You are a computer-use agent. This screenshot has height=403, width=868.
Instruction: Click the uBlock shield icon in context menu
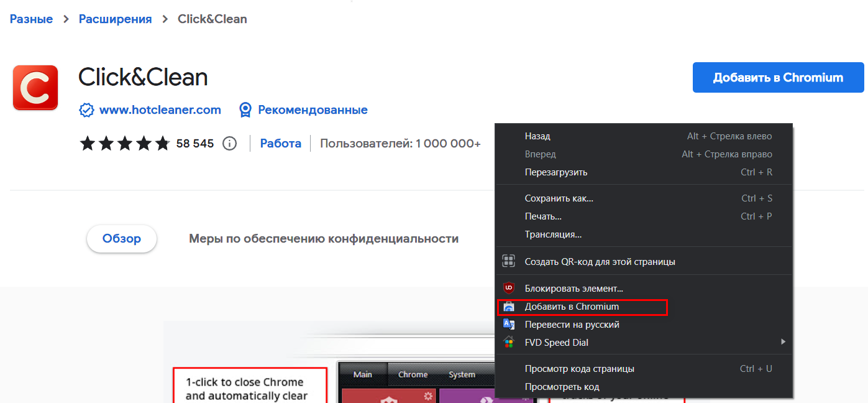[x=509, y=288]
